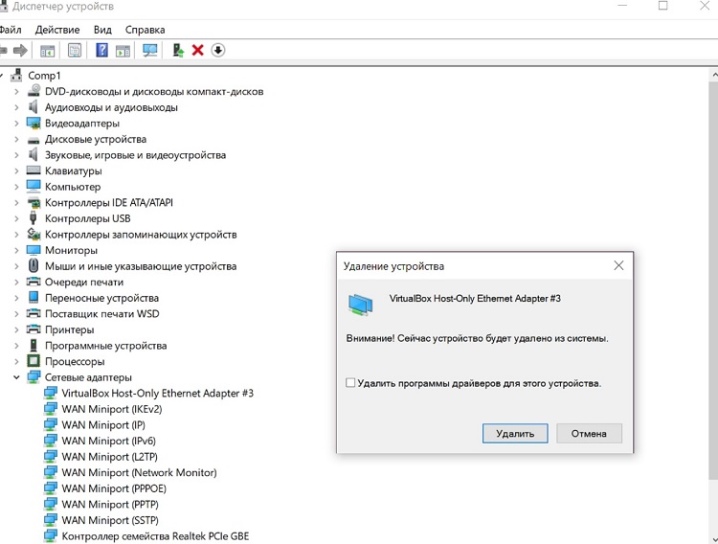Click the Дисковые устройства disk icon

33,140
